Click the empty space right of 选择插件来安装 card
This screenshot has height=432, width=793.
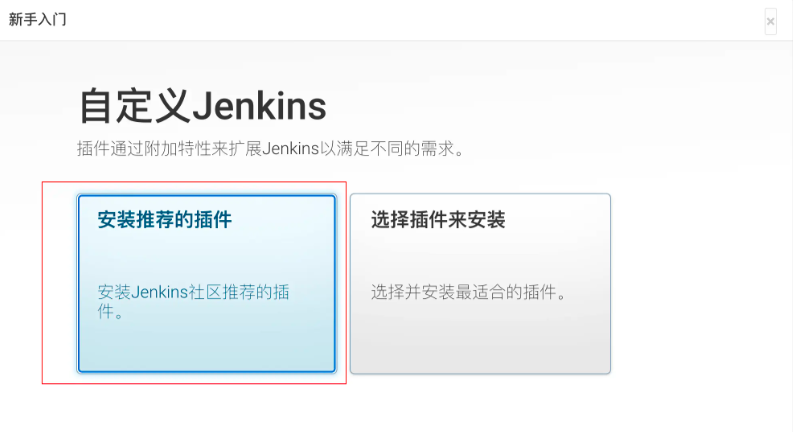click(x=700, y=283)
